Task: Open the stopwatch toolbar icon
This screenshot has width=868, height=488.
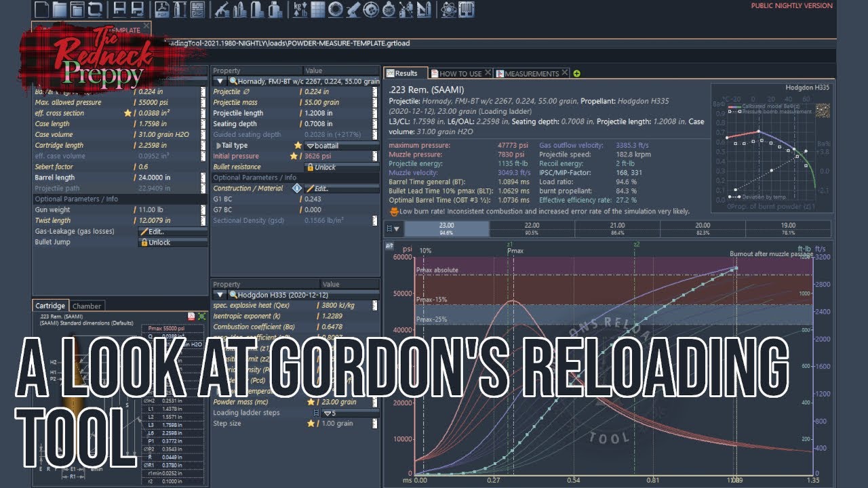Action: tap(388, 9)
